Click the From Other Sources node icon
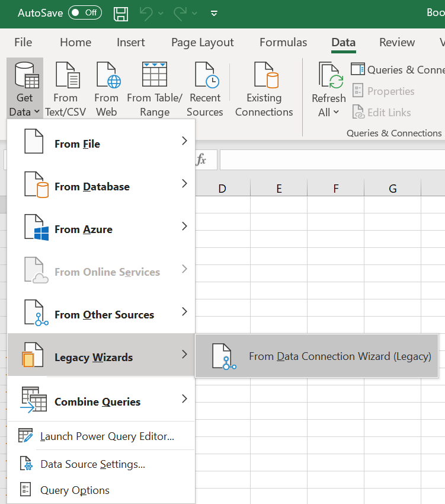This screenshot has width=445, height=504. click(x=36, y=312)
